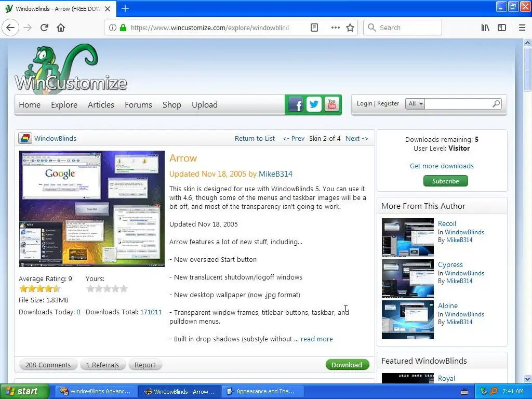The image size is (532, 399).
Task: Open the 208 Comments button
Action: pyautogui.click(x=48, y=365)
